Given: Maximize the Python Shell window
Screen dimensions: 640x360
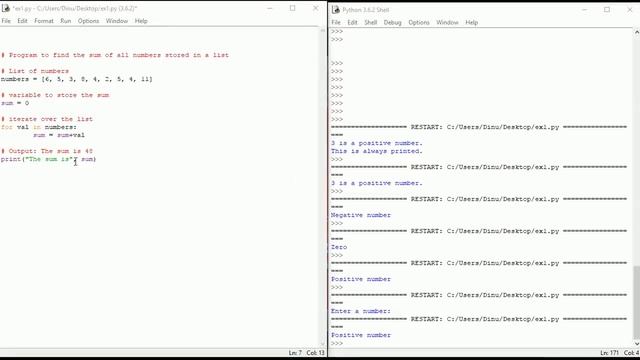Looking at the screenshot, I should point(607,9).
